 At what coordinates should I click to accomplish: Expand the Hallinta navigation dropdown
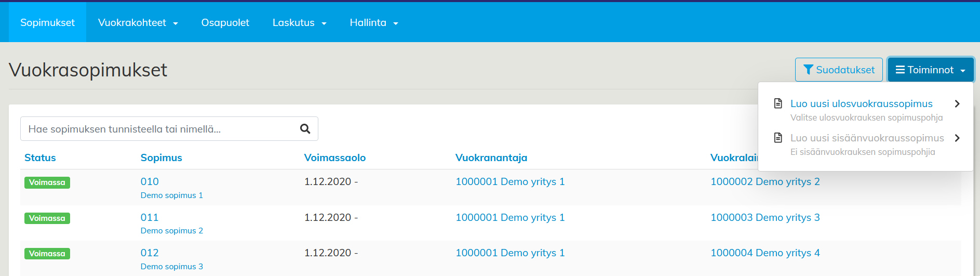coord(373,23)
